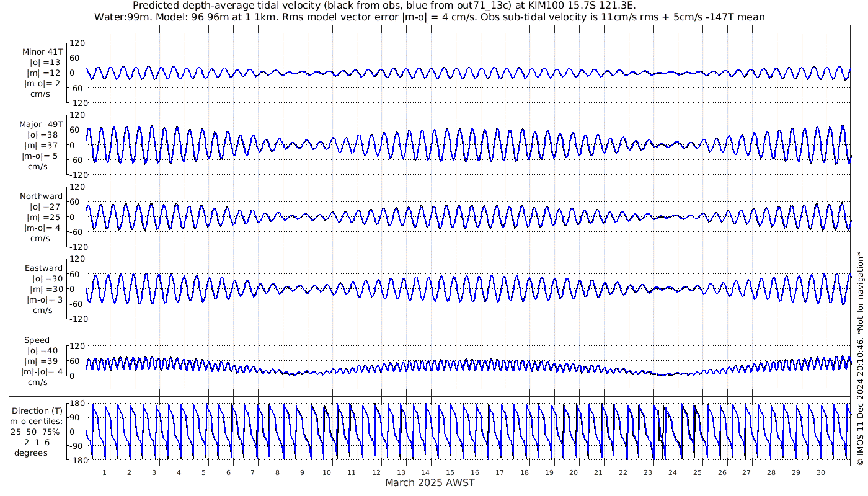This screenshot has height=496, width=868.
Task: Click the "m-o centiles:" label
Action: coord(37,421)
